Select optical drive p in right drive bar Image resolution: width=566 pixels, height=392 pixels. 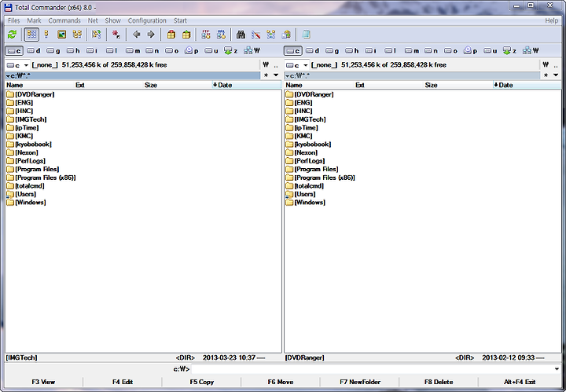pos(470,51)
